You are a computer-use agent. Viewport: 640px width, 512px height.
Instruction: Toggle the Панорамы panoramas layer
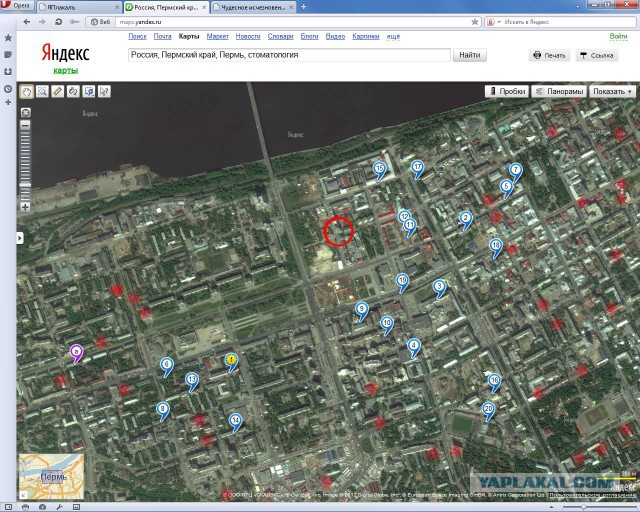click(x=559, y=91)
